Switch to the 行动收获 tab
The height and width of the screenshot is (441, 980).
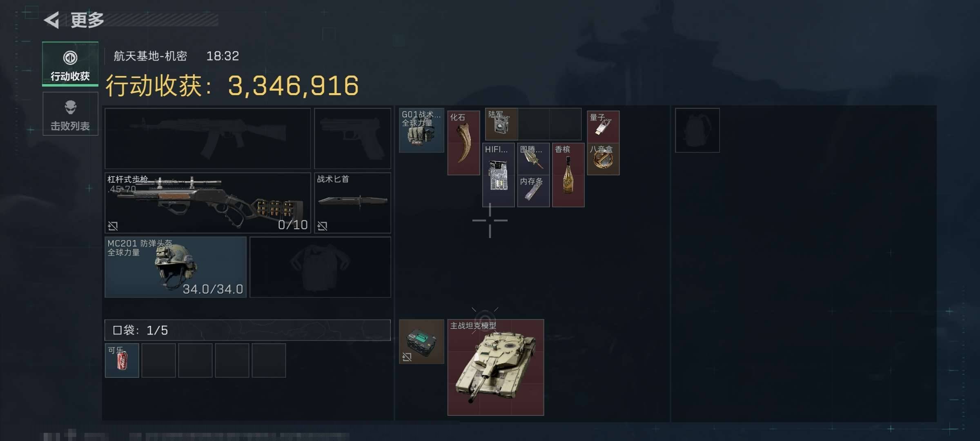tap(70, 64)
